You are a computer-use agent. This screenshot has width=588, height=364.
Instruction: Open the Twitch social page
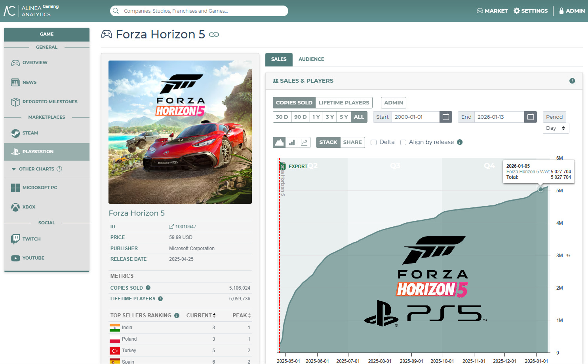pyautogui.click(x=47, y=239)
